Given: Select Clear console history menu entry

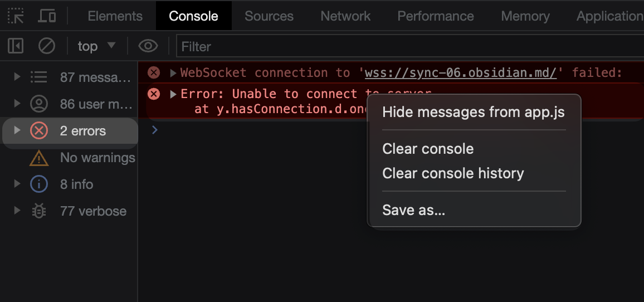Looking at the screenshot, I should (453, 173).
